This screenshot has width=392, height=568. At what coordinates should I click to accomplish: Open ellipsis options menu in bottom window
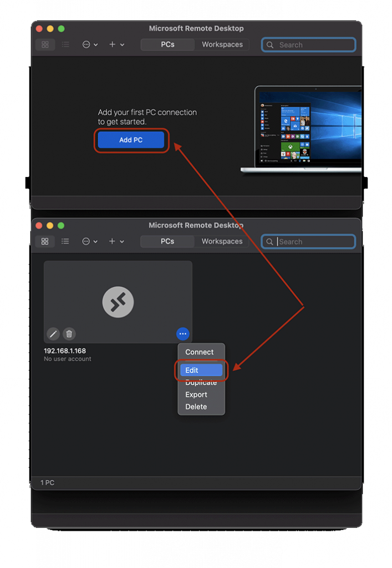point(89,241)
